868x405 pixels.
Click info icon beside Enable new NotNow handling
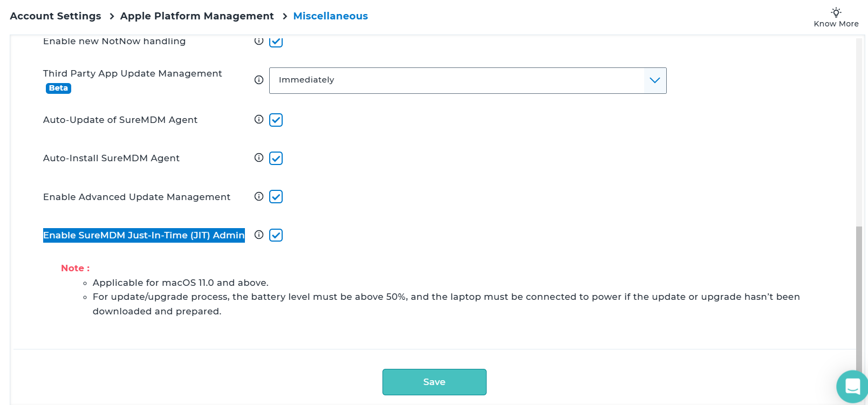pos(259,41)
